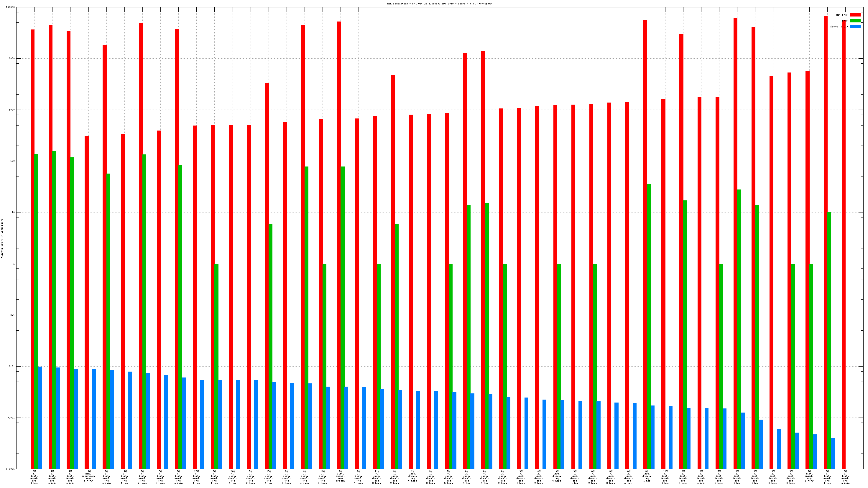This screenshot has height=488, width=868.
Task: Click the blue Score (0..1) legend swatch
Action: tap(855, 27)
